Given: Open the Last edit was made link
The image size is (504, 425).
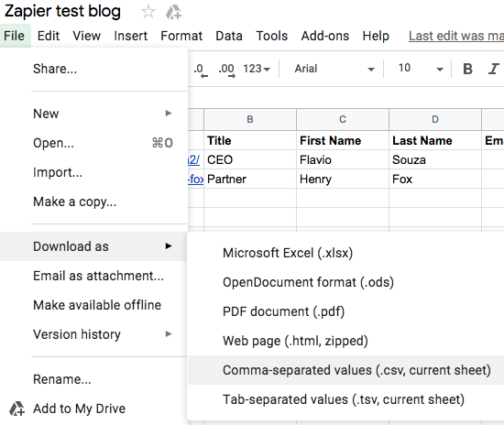Looking at the screenshot, I should 456,36.
